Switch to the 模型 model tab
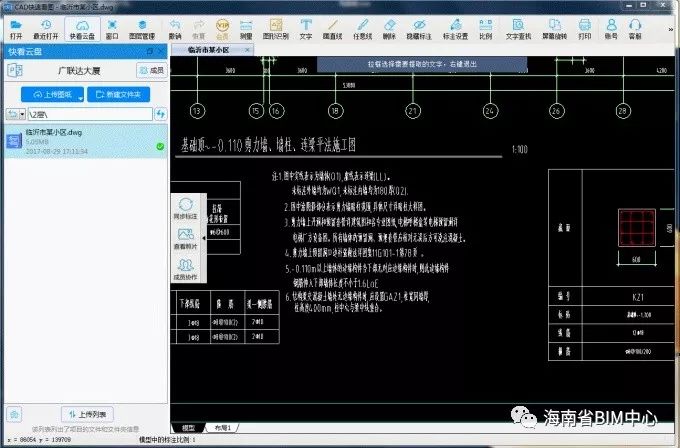Screen dimensions: 680x448 188,428
